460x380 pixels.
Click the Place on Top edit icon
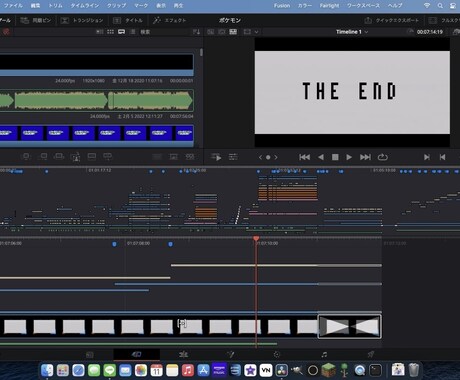92,157
